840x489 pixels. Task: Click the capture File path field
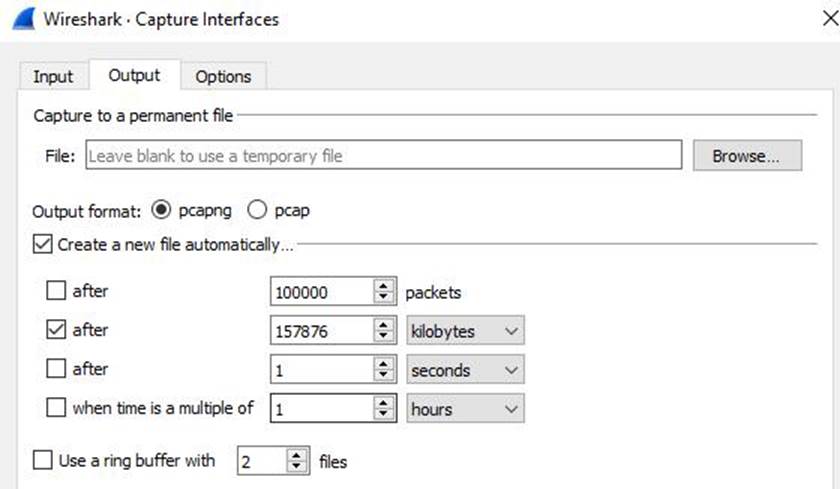coord(383,156)
